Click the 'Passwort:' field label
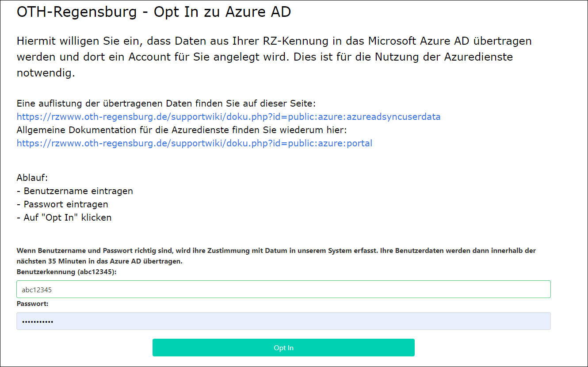The width and height of the screenshot is (588, 367). (33, 304)
